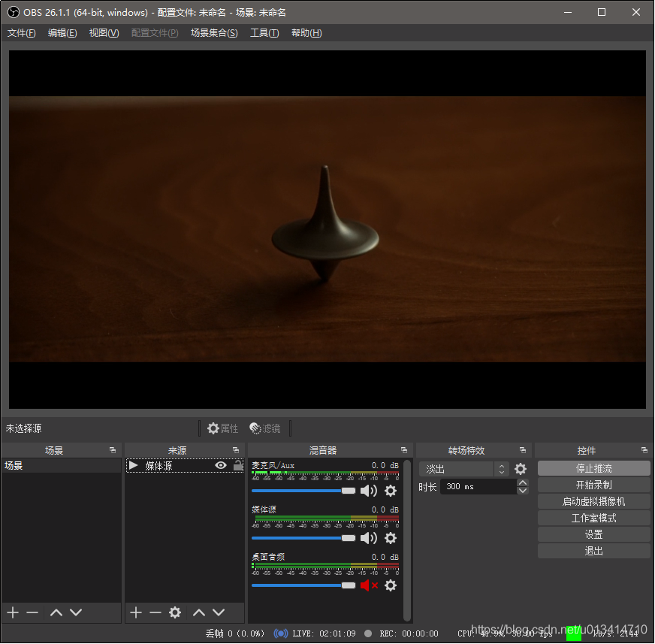This screenshot has height=644, width=655.
Task: Toggle visibility eye for 媒体源 source
Action: 221,466
